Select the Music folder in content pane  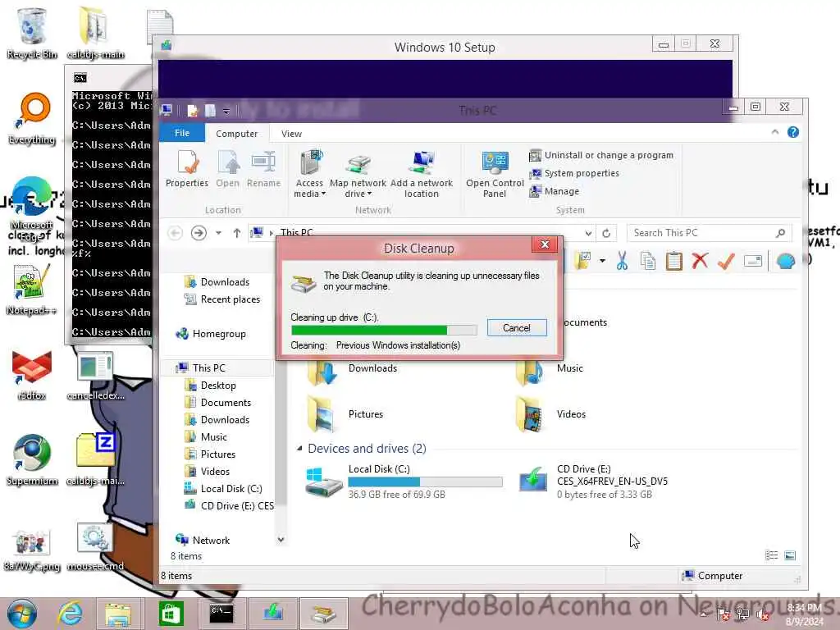[x=549, y=370]
